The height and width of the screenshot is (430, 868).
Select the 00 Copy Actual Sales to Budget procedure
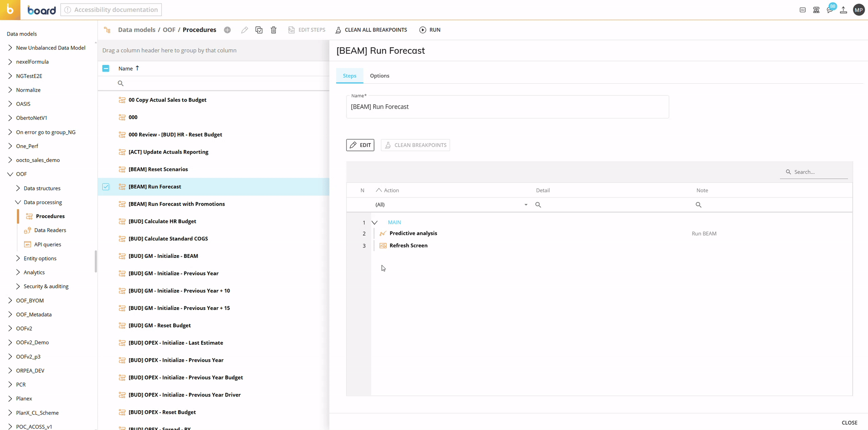tap(167, 100)
